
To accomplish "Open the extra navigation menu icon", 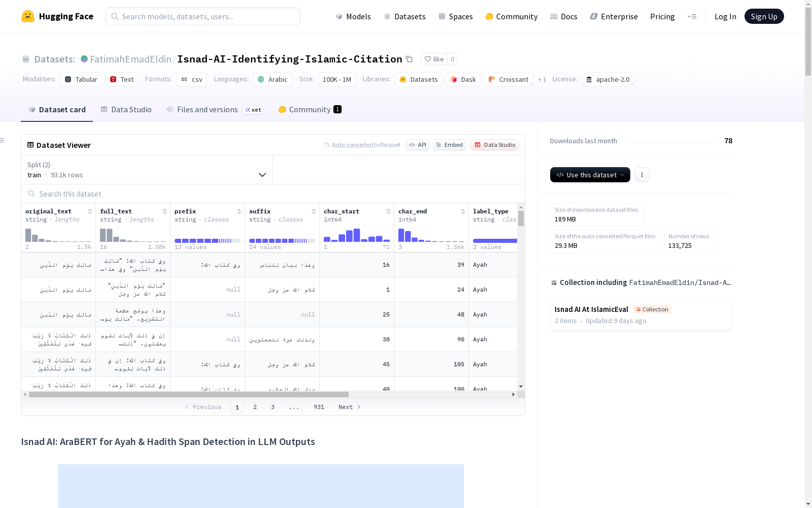I will (x=692, y=16).
